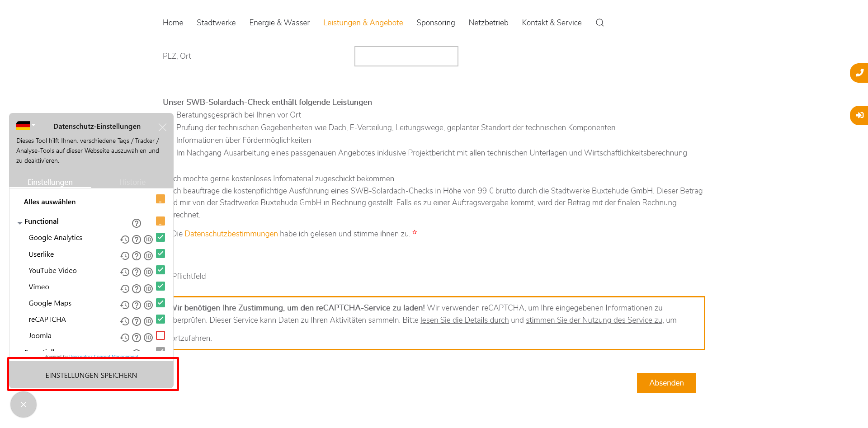Open history icon for Google Maps
Screen dimensions: 868x428
point(125,305)
